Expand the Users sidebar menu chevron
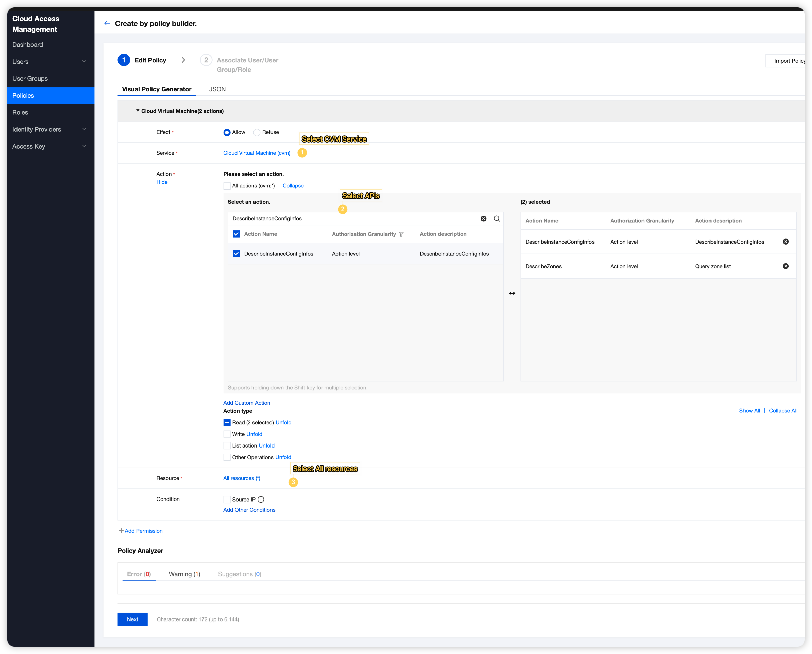Viewport: 812px width, 654px height. click(x=84, y=61)
